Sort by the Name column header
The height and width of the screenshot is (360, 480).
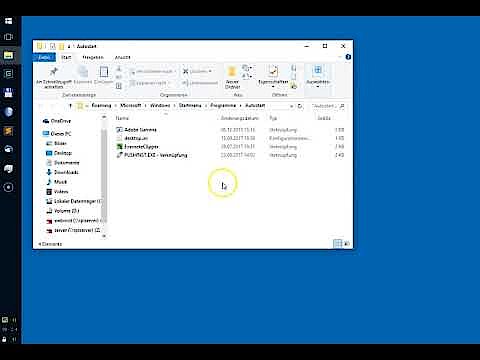click(x=122, y=118)
